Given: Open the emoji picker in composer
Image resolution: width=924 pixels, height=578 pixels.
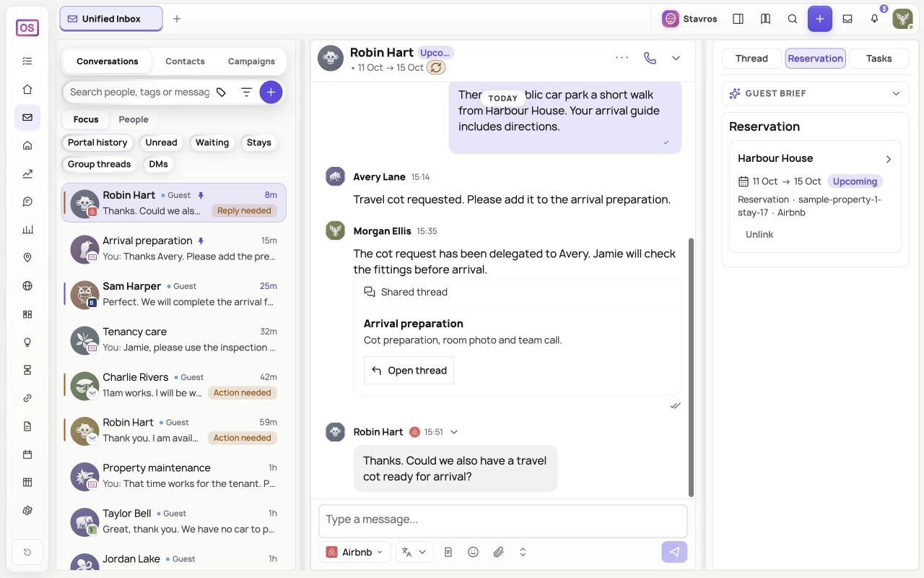Looking at the screenshot, I should pos(473,552).
